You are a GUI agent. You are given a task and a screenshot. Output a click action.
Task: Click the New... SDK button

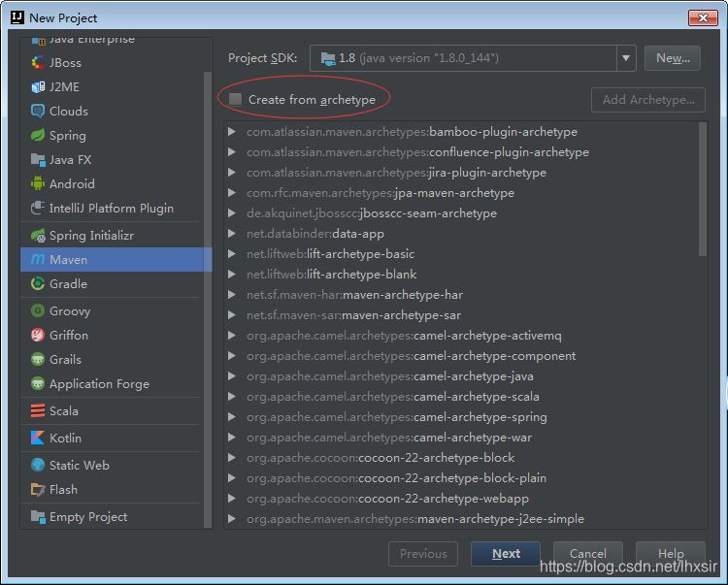(x=673, y=58)
